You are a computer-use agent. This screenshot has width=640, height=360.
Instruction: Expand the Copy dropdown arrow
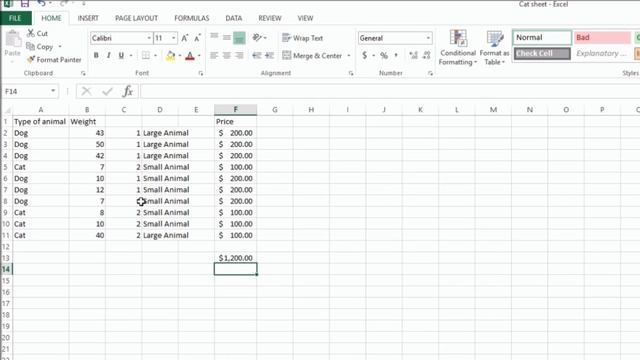(x=60, y=47)
